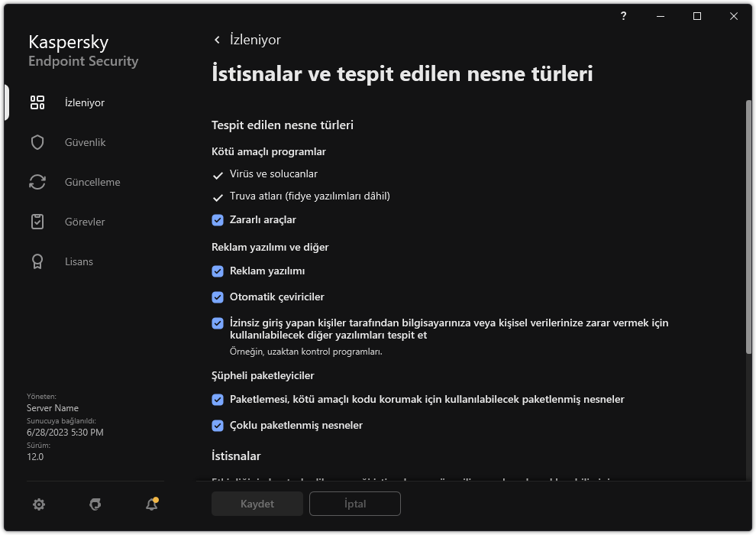Screen dimensions: 756x535
Task: Disable the Zararlı araçlar checkbox
Action: click(x=217, y=219)
